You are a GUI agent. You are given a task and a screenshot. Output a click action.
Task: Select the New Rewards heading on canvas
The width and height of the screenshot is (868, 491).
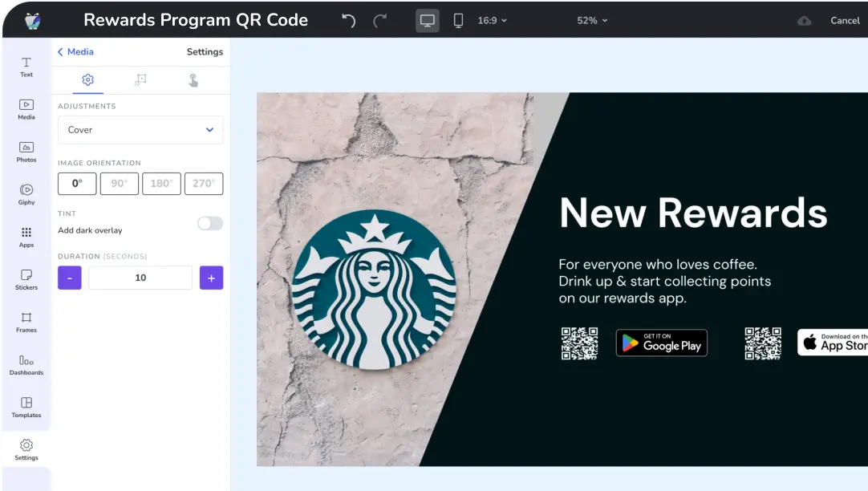(x=693, y=213)
